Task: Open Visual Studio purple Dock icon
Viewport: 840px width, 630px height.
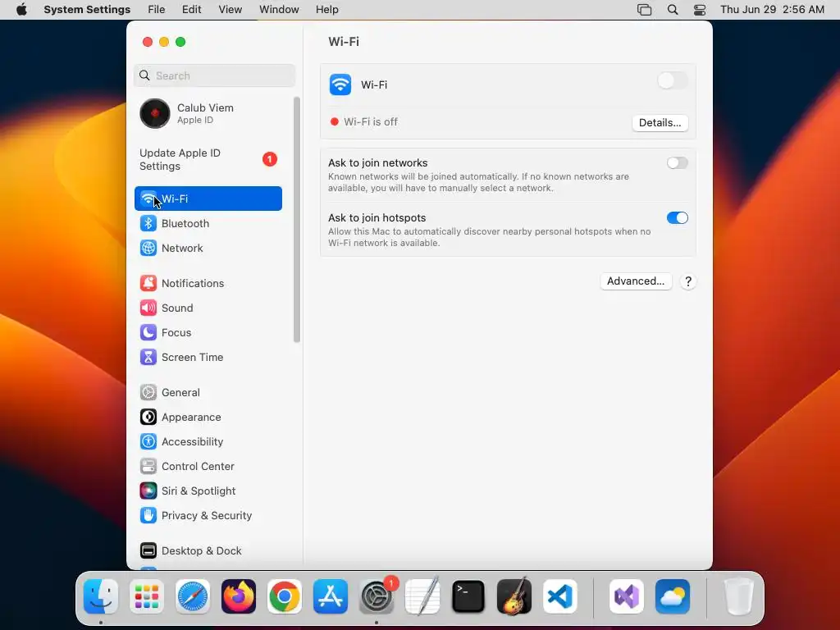Action: click(627, 596)
